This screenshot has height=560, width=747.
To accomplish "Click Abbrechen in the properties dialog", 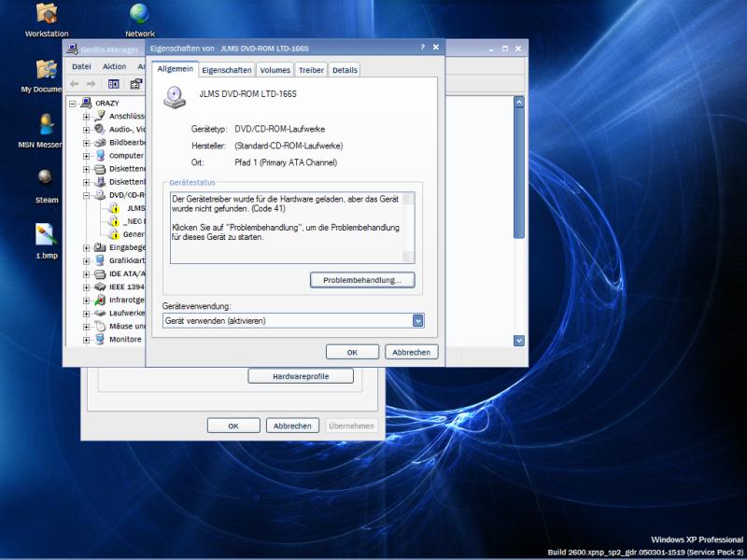I will pyautogui.click(x=411, y=353).
